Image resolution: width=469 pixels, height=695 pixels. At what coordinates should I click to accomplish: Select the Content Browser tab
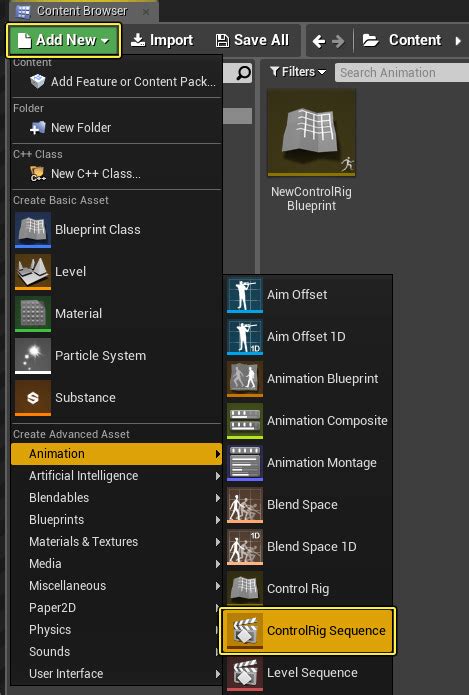82,11
